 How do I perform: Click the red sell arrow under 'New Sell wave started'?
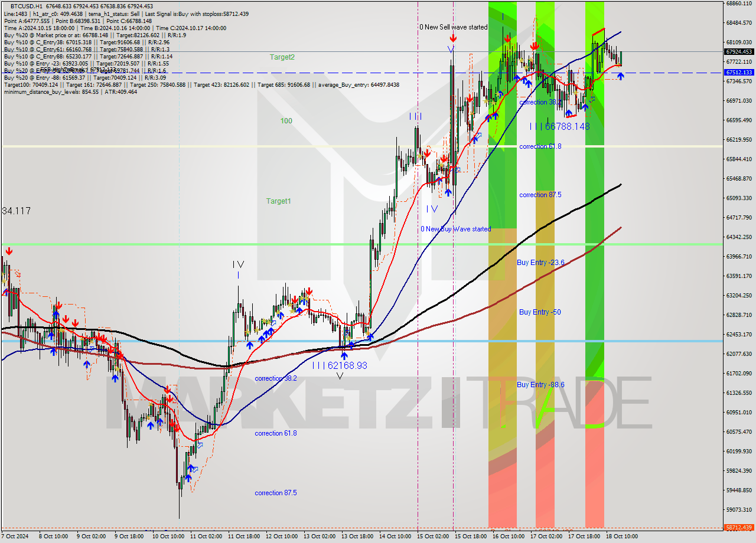coord(452,38)
